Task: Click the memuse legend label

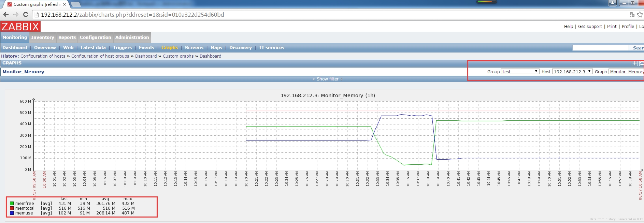Action: tap(24, 213)
